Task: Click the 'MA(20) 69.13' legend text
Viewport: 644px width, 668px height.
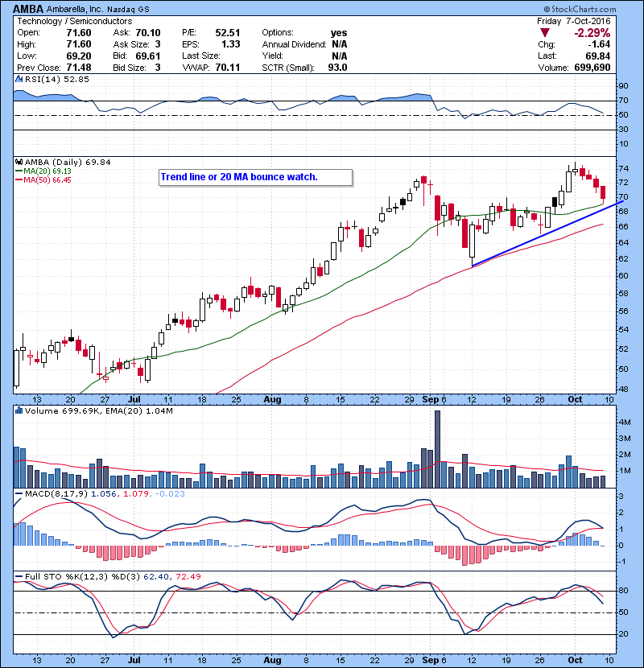Action: pos(47,171)
